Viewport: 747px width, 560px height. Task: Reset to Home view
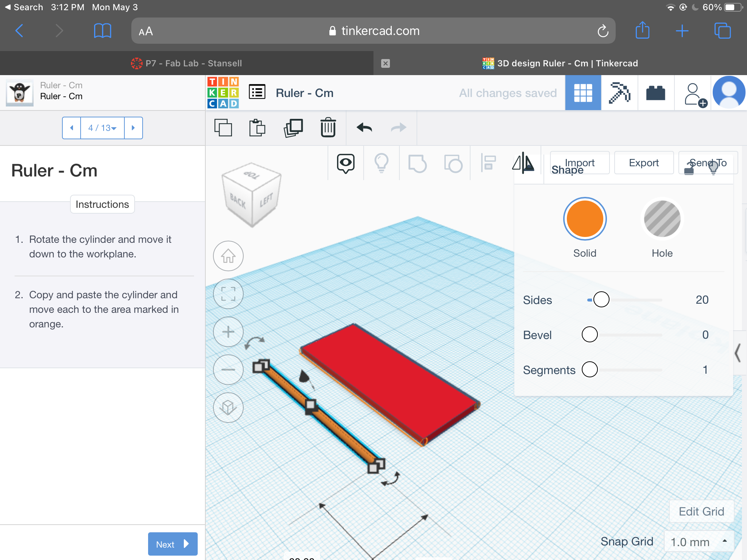228,256
